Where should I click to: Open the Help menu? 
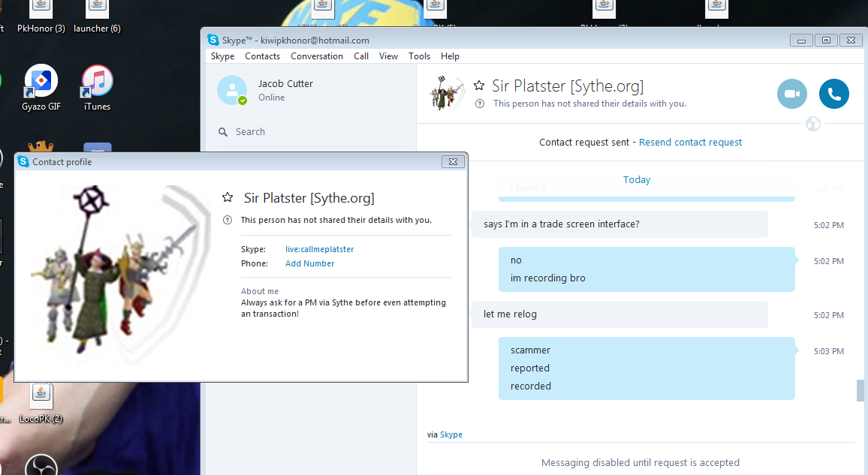coord(450,56)
